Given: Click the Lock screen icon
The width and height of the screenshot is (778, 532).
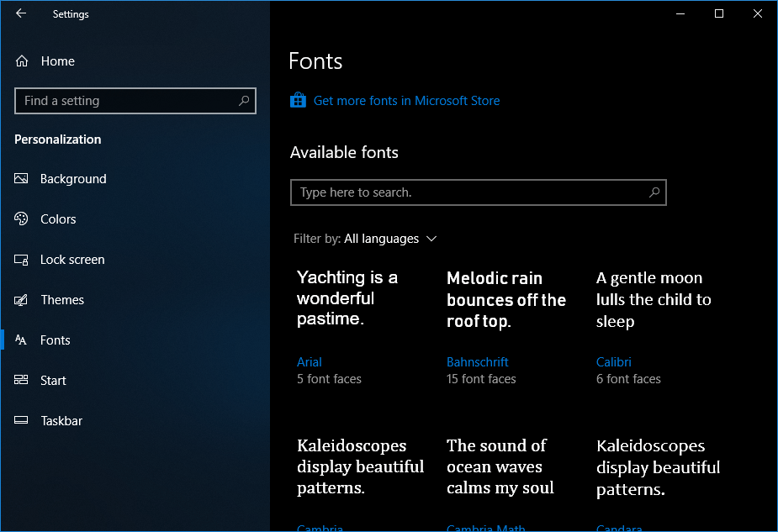Looking at the screenshot, I should (x=22, y=260).
